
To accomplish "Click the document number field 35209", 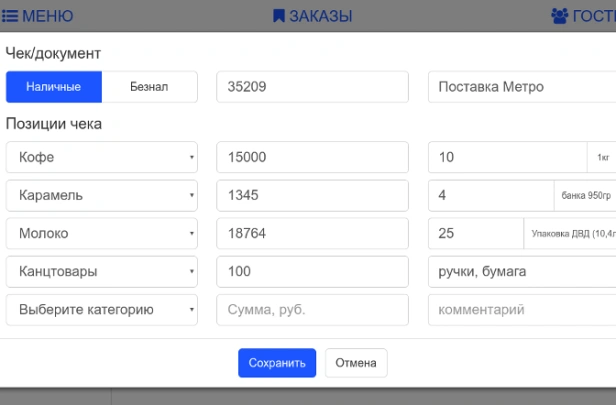I will click(312, 87).
